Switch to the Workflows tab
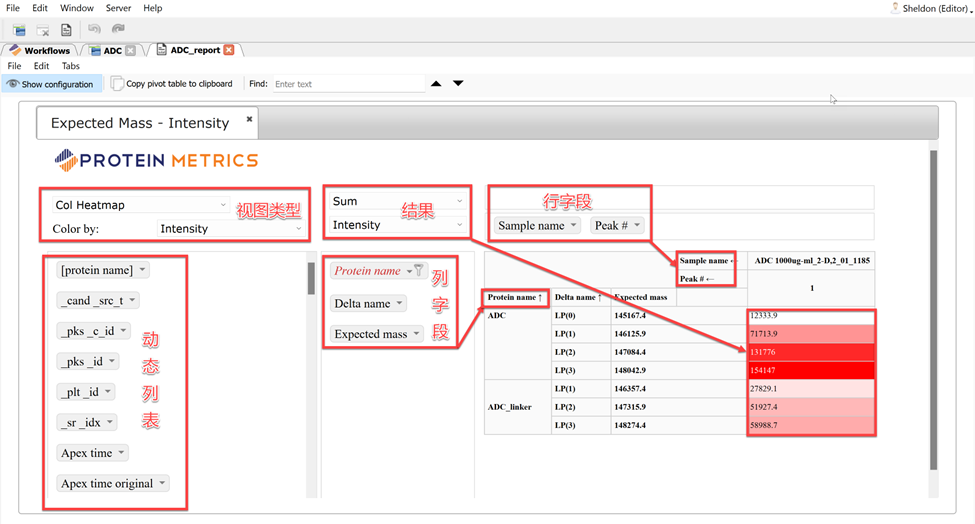The height and width of the screenshot is (524, 975). (40, 50)
